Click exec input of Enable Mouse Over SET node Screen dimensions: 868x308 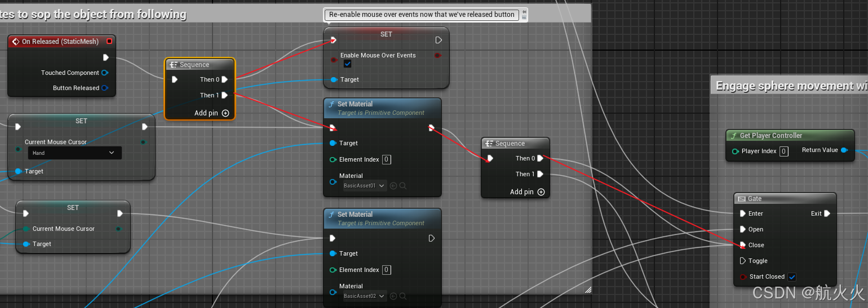333,40
